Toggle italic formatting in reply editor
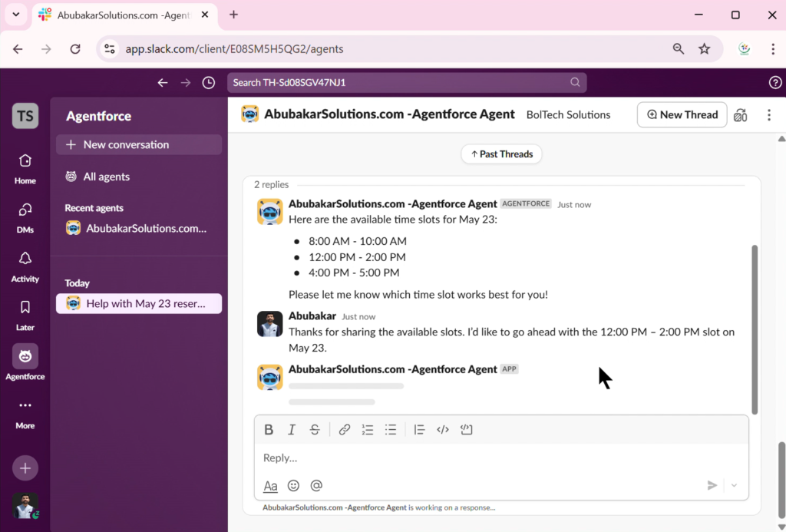 tap(291, 430)
